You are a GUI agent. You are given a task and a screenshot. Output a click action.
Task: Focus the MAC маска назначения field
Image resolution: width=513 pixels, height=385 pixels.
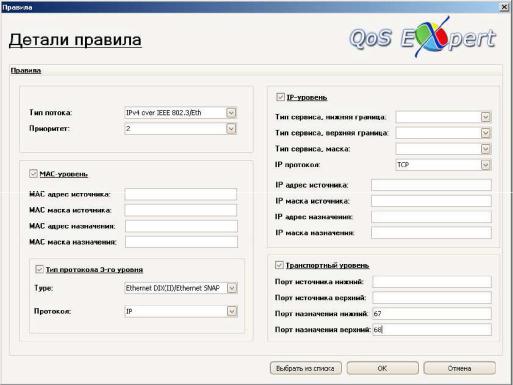coord(181,242)
